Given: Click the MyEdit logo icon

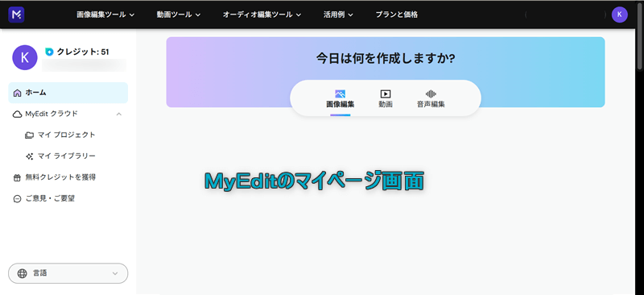Looking at the screenshot, I should [16, 15].
